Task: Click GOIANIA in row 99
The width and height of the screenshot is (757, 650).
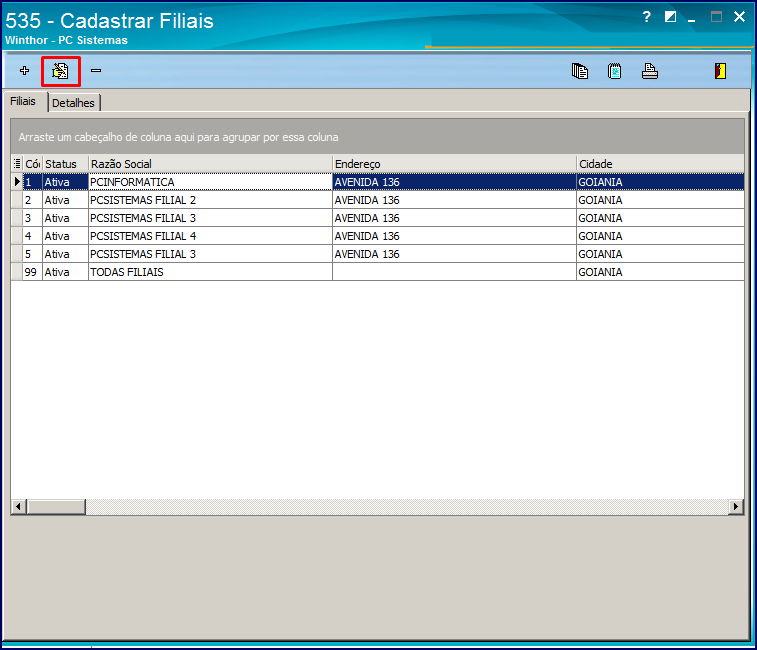Action: [660, 272]
